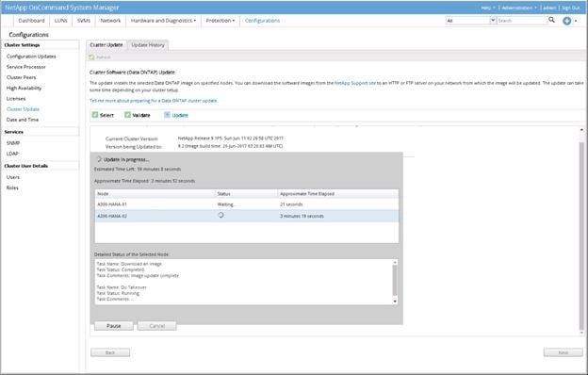Click the detailed status scrollbar down arrow
Screen dimensions: 588x375
coord(395,302)
